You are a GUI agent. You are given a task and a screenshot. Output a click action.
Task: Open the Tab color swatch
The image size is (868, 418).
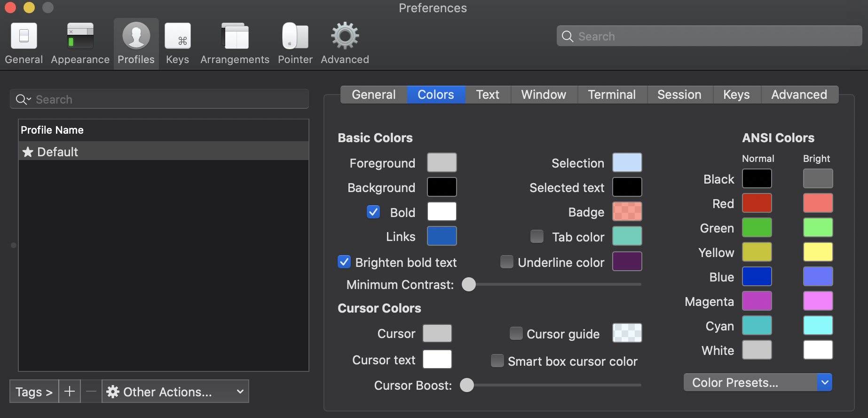[627, 236]
